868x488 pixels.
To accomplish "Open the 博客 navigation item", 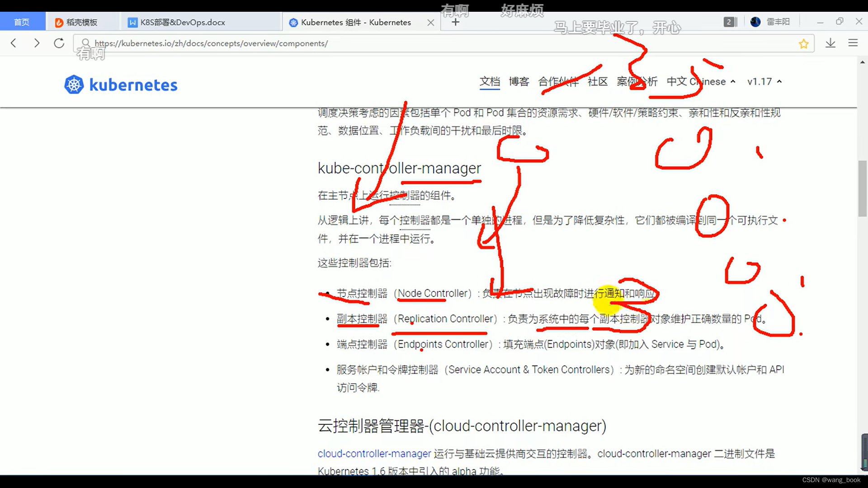I will (519, 82).
